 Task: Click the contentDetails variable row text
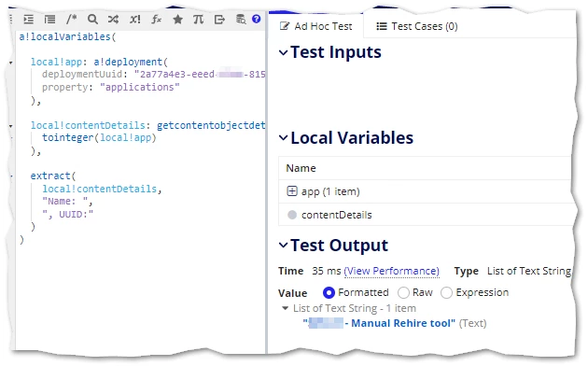click(x=336, y=215)
